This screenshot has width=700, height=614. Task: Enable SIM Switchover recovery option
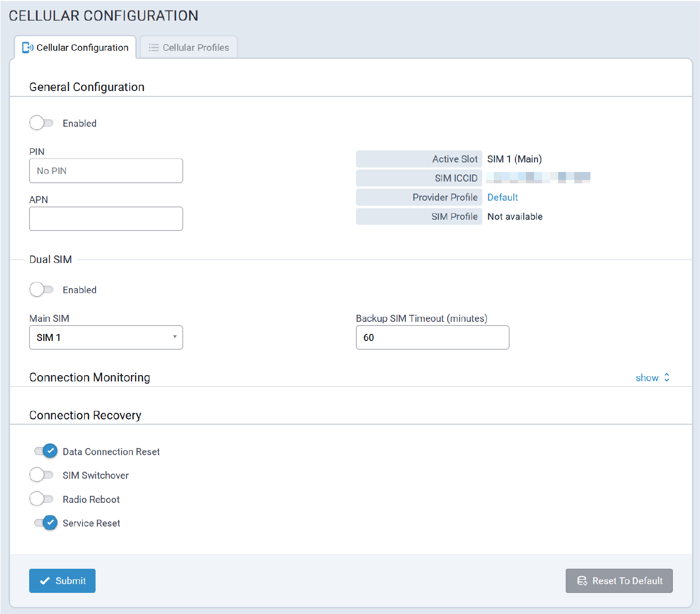pos(42,475)
